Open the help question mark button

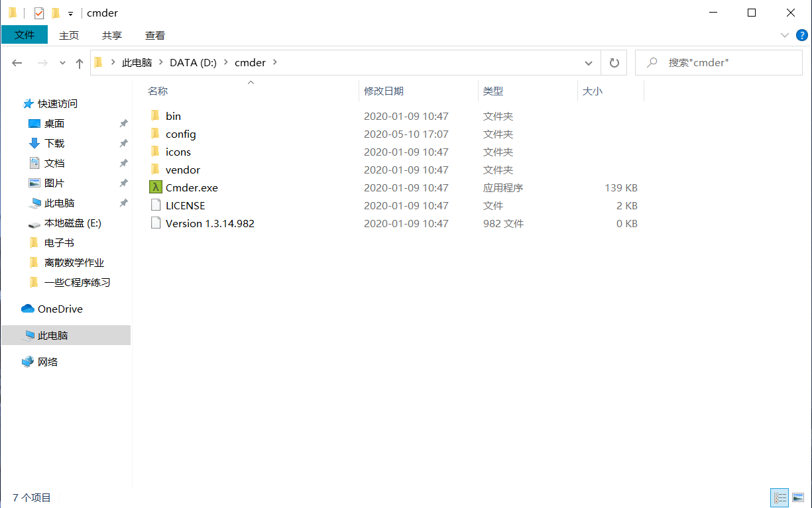801,35
